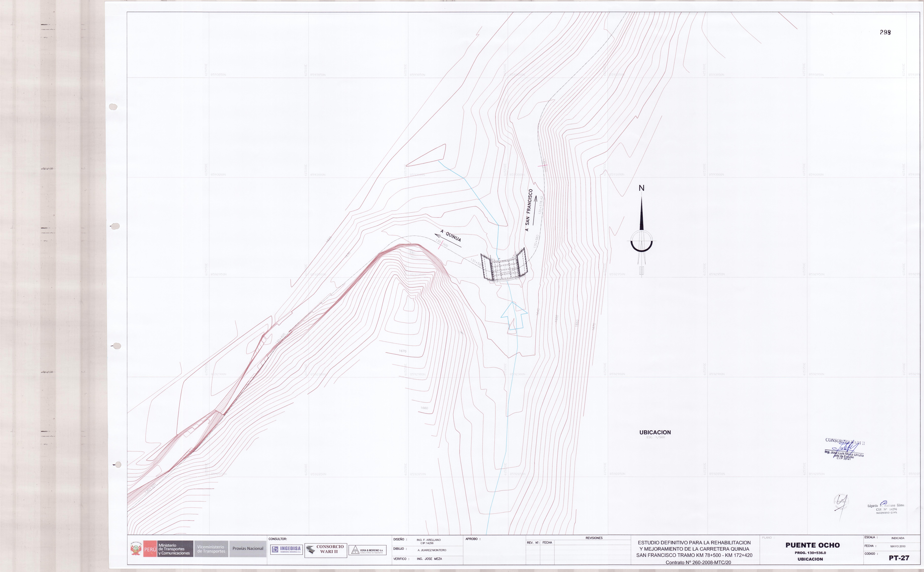924x572 pixels.
Task: Click the 'ESTUDIO DEFINITIVO PARA LA REHABILITACION' title line
Action: [x=694, y=542]
